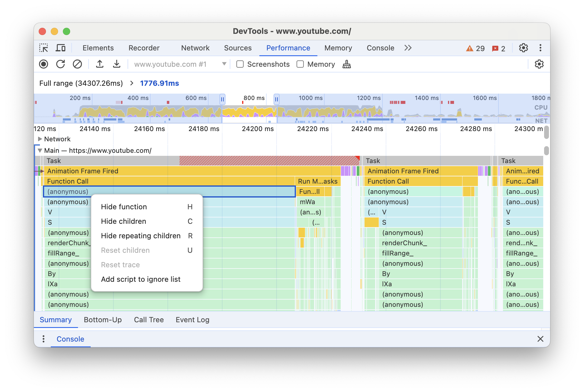Switch to the Call Tree tab

[x=149, y=320]
